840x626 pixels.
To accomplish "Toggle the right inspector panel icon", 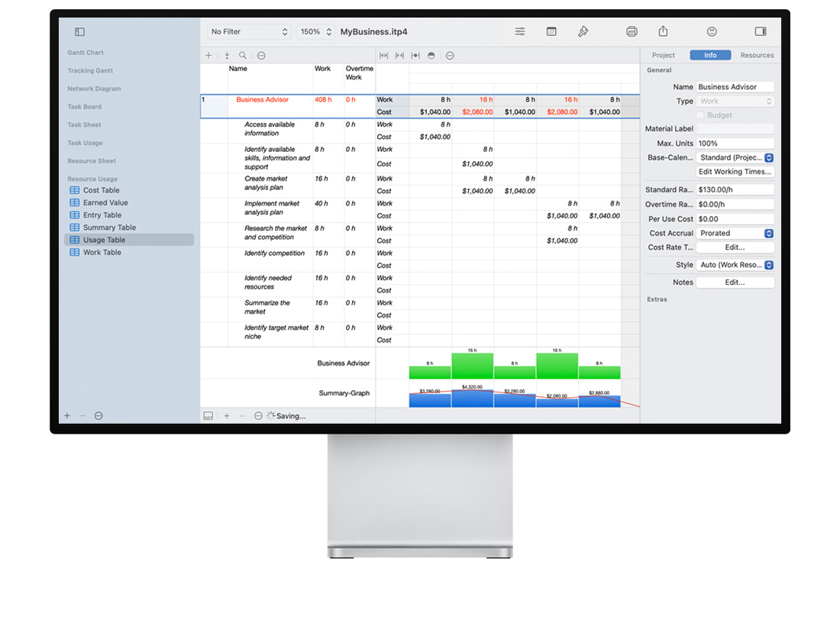I will tap(761, 31).
